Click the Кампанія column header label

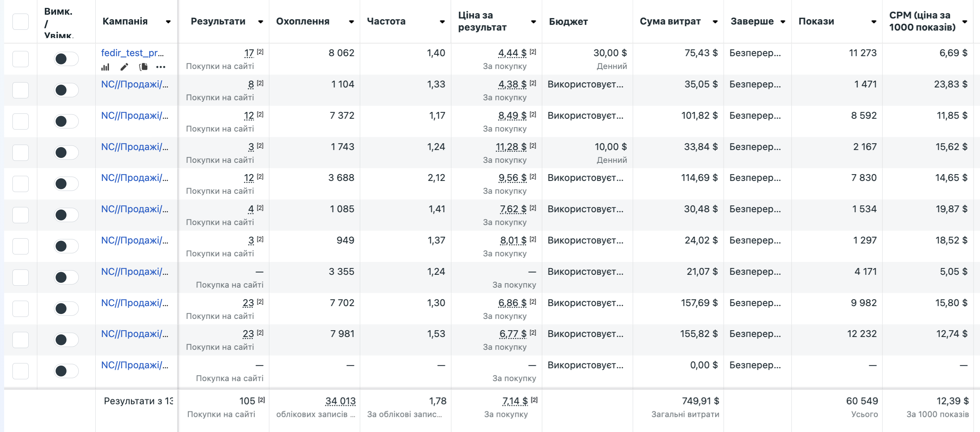click(x=125, y=21)
